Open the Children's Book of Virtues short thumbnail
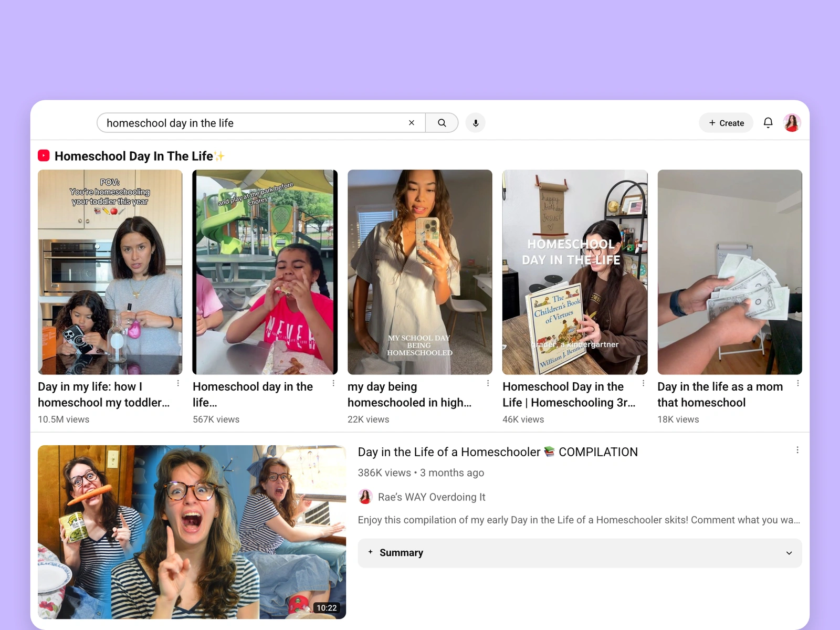Image resolution: width=840 pixels, height=630 pixels. [x=575, y=272]
